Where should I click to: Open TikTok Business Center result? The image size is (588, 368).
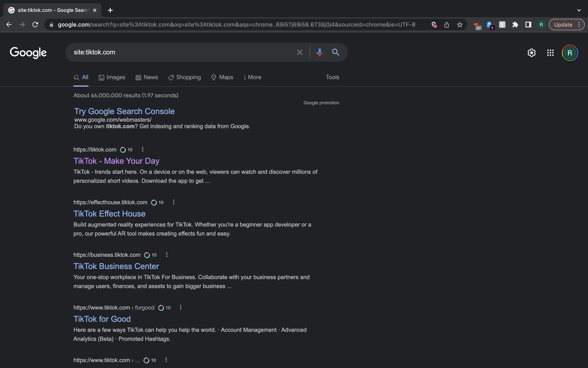click(x=116, y=266)
